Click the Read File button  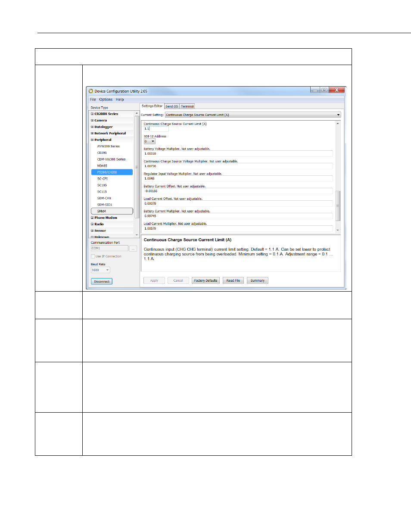coord(234,280)
